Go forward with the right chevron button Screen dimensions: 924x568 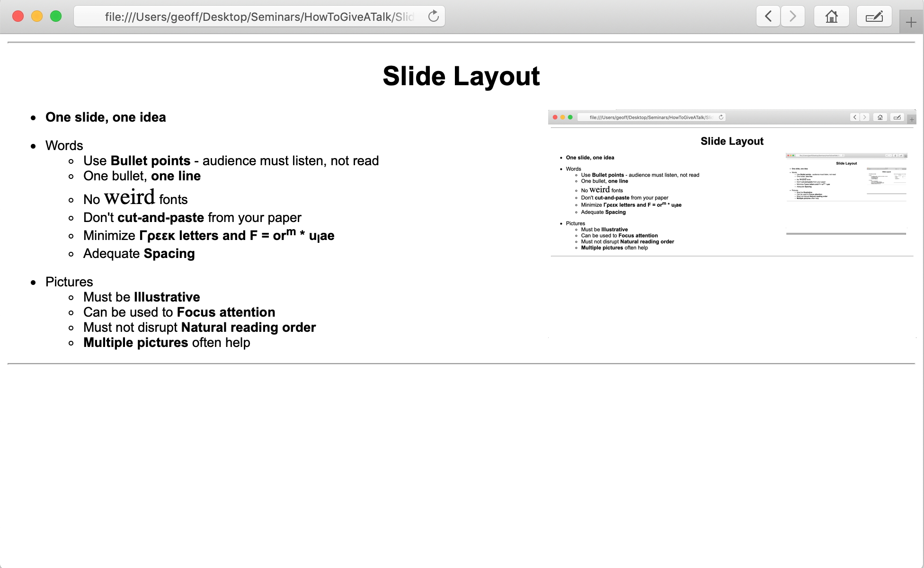point(792,17)
